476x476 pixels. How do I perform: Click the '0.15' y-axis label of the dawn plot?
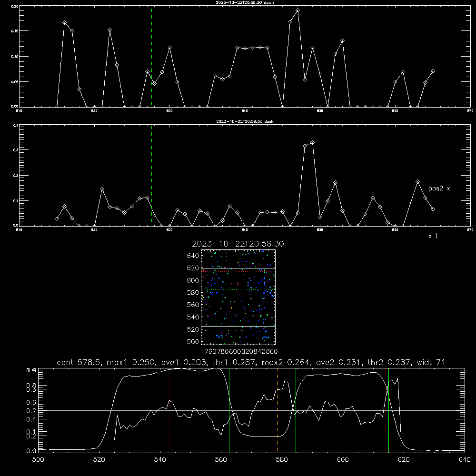pyautogui.click(x=14, y=31)
